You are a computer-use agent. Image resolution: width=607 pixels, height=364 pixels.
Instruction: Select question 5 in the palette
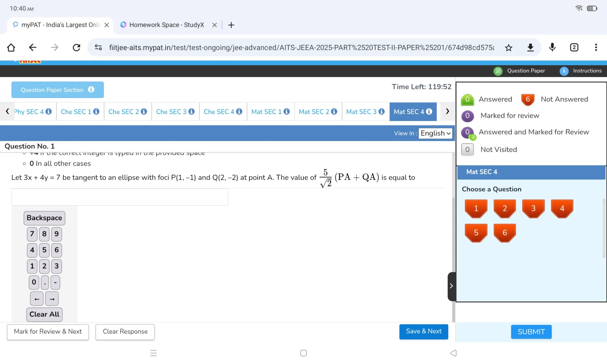coord(476,233)
